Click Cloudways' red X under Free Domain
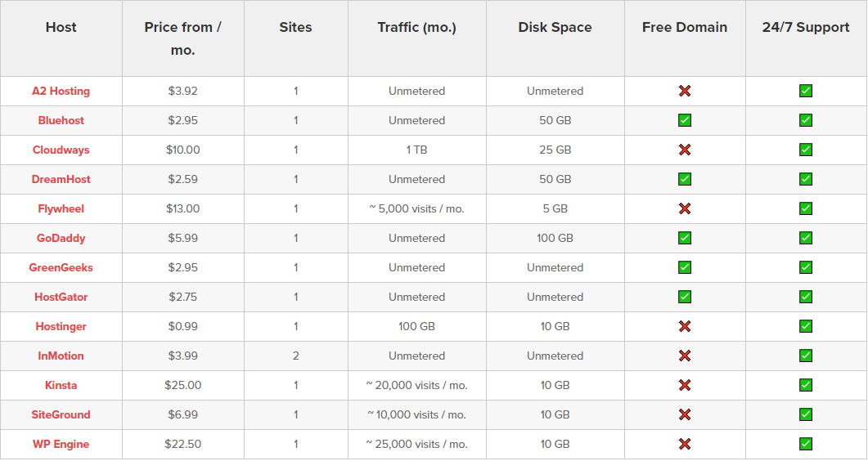868x461 pixels. (685, 150)
